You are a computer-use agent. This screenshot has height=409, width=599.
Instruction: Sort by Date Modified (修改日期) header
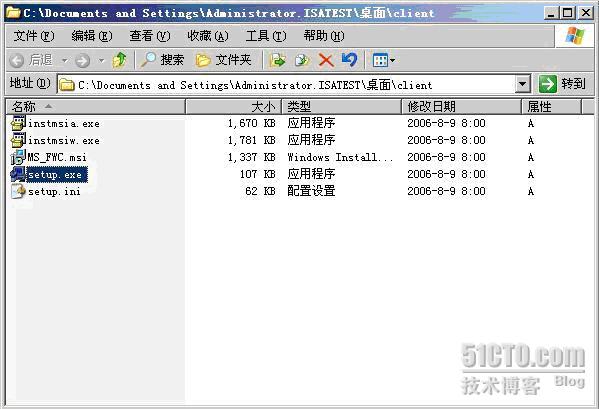coord(461,107)
